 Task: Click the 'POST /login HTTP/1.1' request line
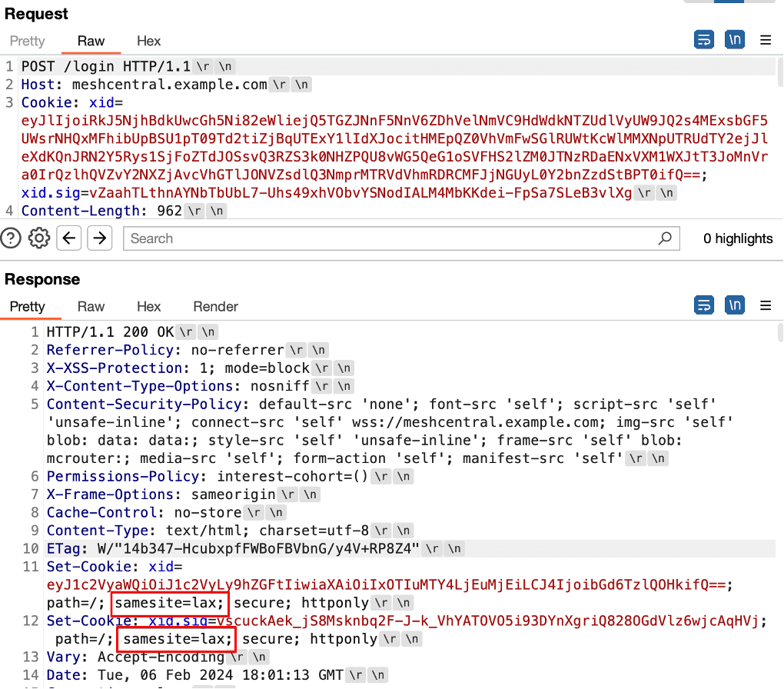(105, 67)
